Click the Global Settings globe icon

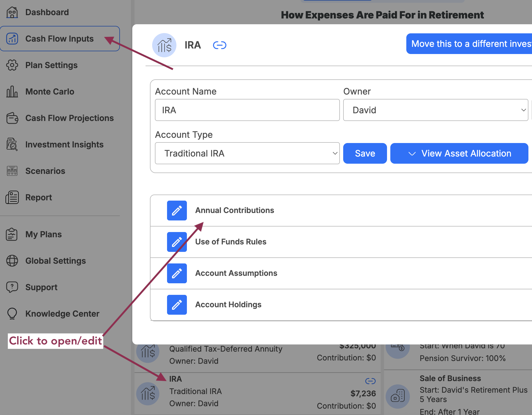[x=12, y=261]
